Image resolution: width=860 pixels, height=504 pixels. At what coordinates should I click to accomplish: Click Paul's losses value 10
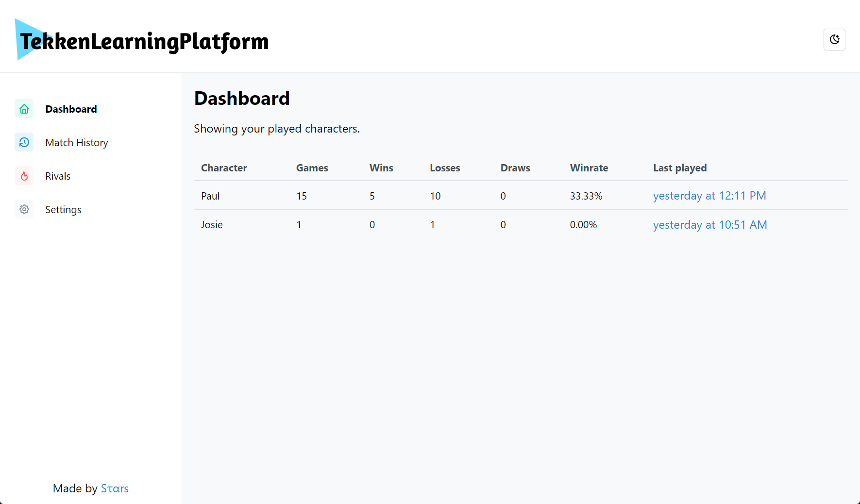[435, 196]
